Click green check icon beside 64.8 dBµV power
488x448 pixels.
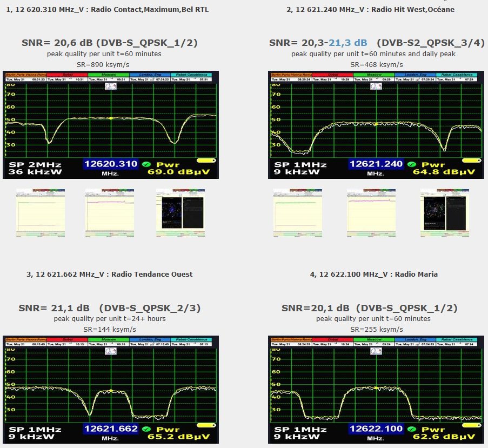(x=412, y=164)
